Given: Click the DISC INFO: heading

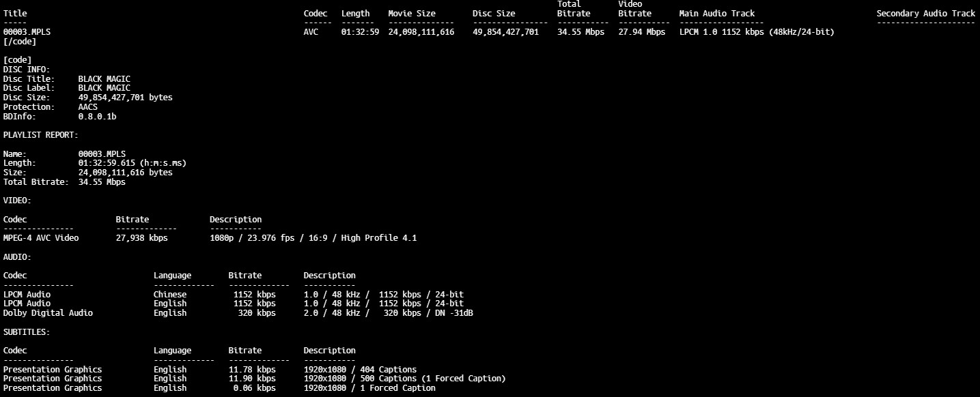Looking at the screenshot, I should [x=27, y=70].
